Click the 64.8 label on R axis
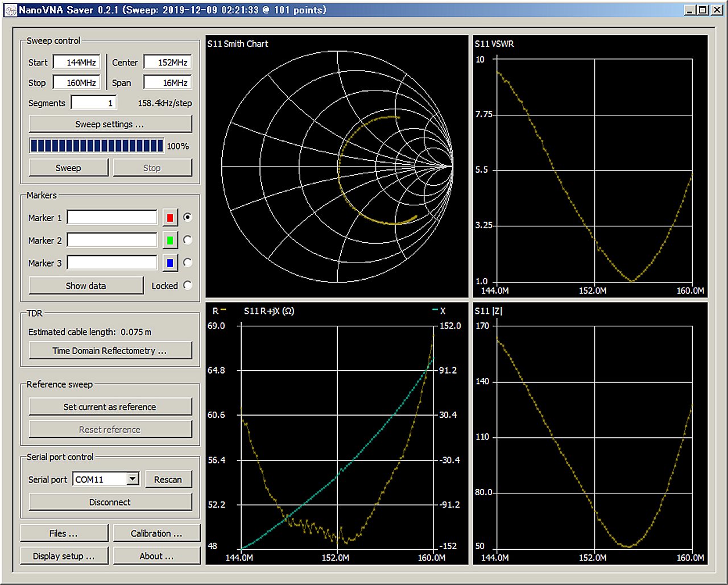 coord(216,370)
